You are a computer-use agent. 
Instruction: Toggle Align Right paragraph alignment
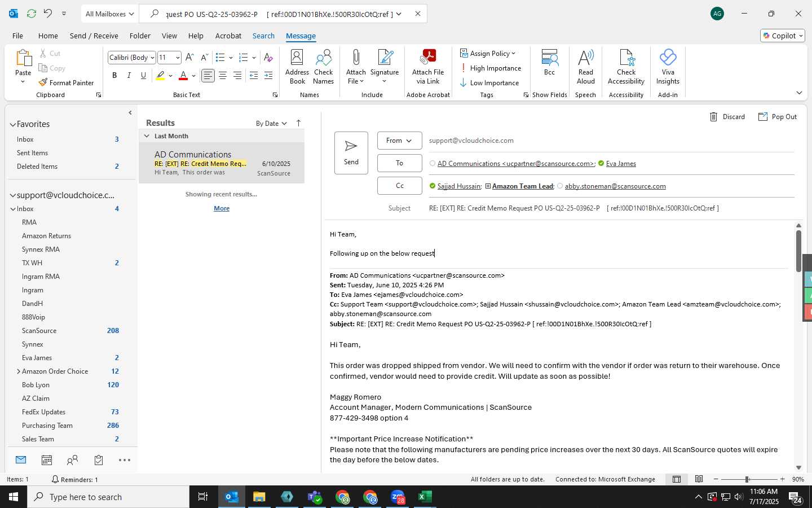pyautogui.click(x=237, y=76)
